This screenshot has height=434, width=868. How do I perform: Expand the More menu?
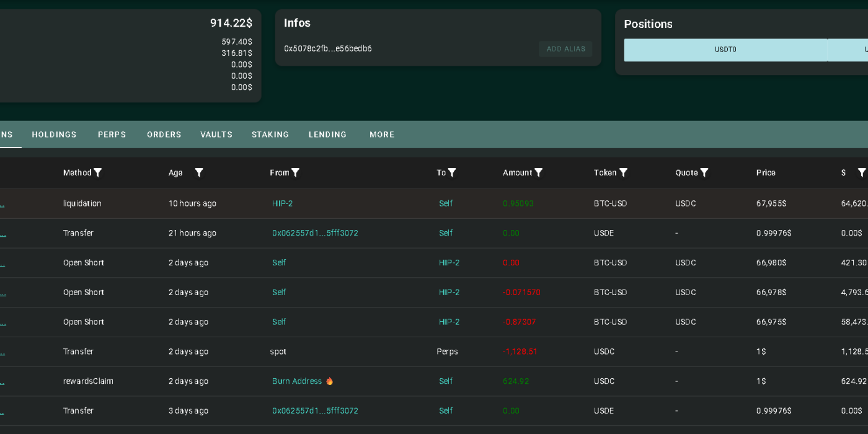(382, 135)
